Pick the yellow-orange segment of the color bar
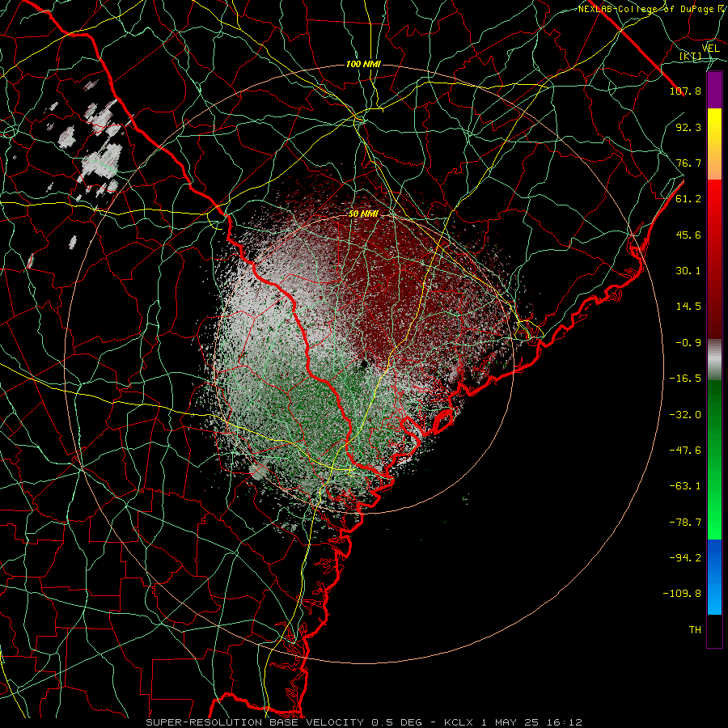Screen dimensions: 728x728 point(714,144)
